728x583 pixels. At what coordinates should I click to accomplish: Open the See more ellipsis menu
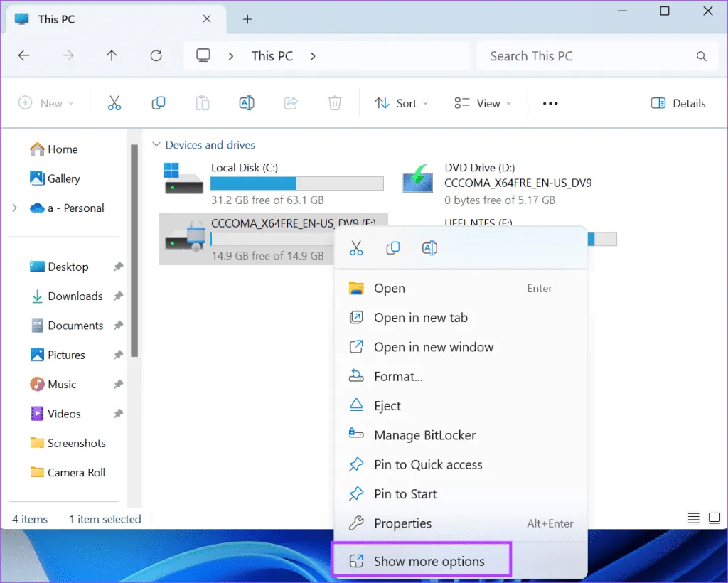[550, 104]
